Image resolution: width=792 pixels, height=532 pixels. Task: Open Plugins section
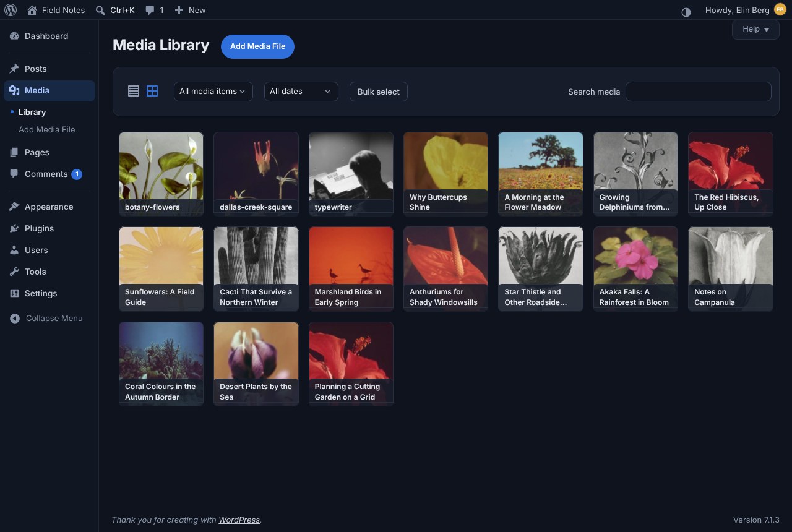49,228
